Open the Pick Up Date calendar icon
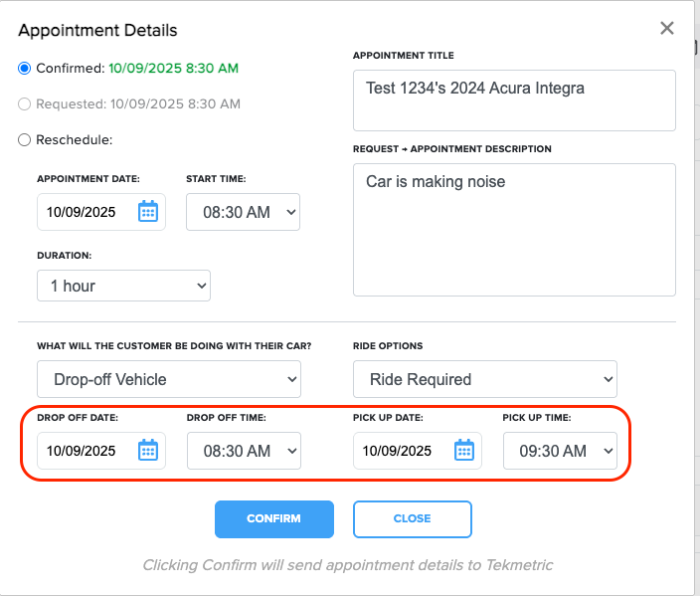The width and height of the screenshot is (700, 596). click(463, 450)
